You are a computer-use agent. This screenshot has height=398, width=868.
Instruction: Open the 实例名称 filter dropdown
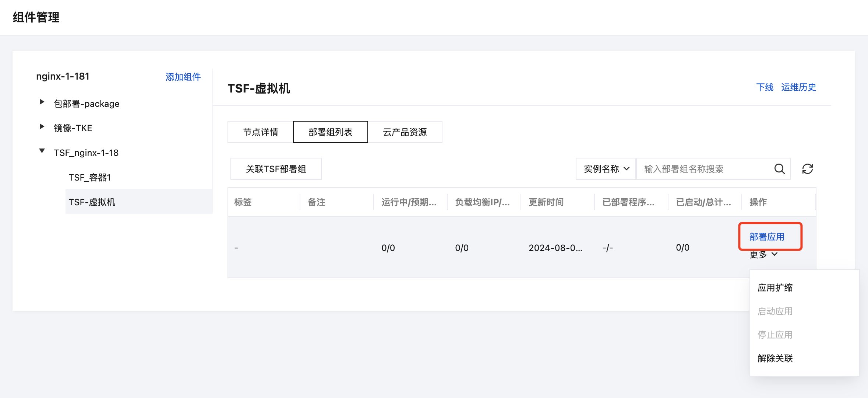pos(606,169)
